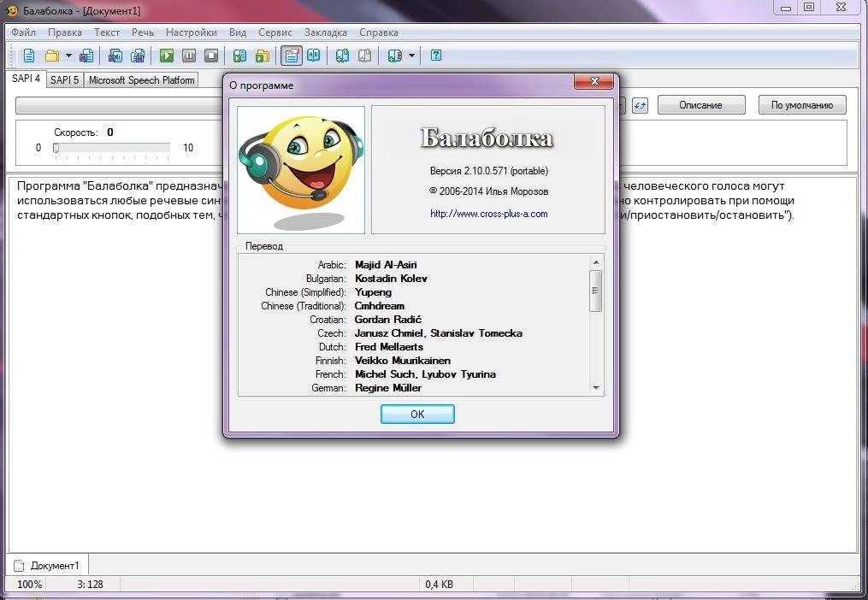868x600 pixels.
Task: Click translator name Yupeng
Action: tap(373, 292)
